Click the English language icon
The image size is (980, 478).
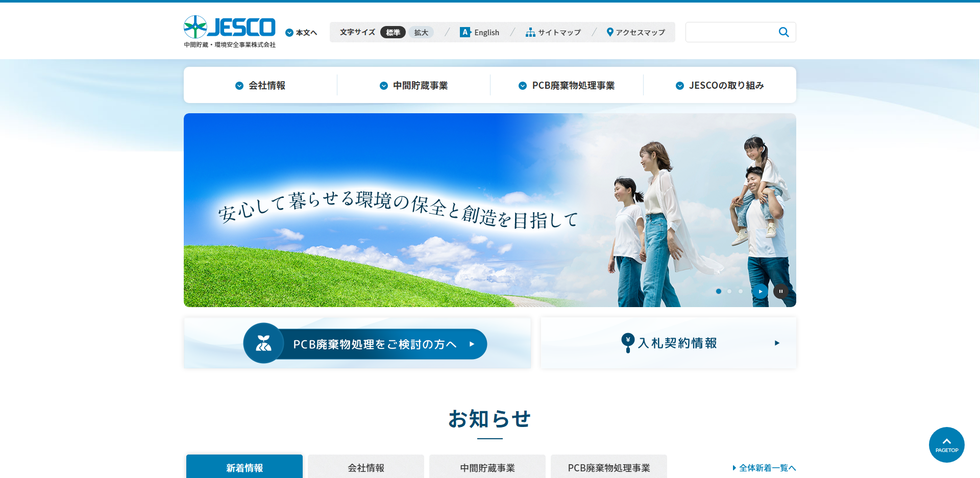coord(464,32)
